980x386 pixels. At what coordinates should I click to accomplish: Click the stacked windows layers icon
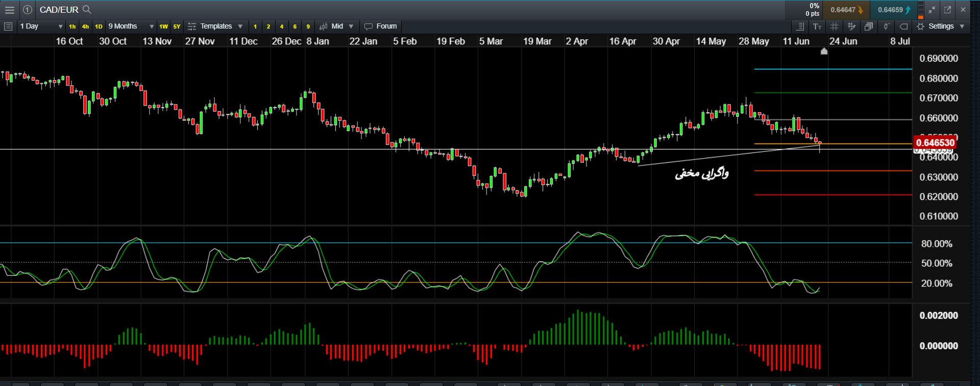point(869,27)
